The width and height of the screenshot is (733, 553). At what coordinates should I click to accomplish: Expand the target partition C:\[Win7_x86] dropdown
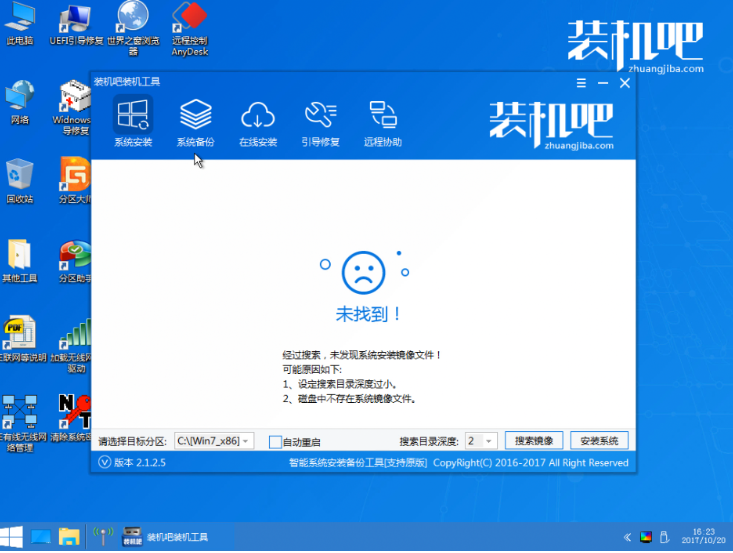[247, 441]
